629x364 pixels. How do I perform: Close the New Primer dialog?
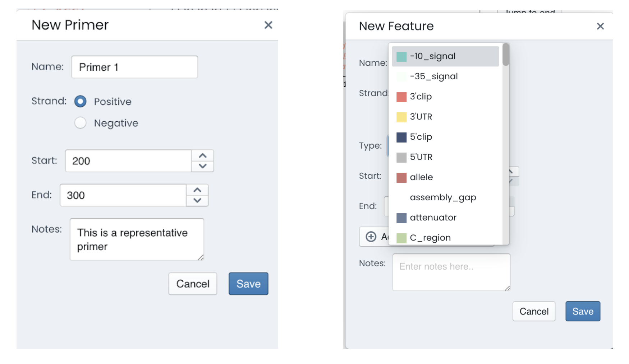pyautogui.click(x=268, y=25)
